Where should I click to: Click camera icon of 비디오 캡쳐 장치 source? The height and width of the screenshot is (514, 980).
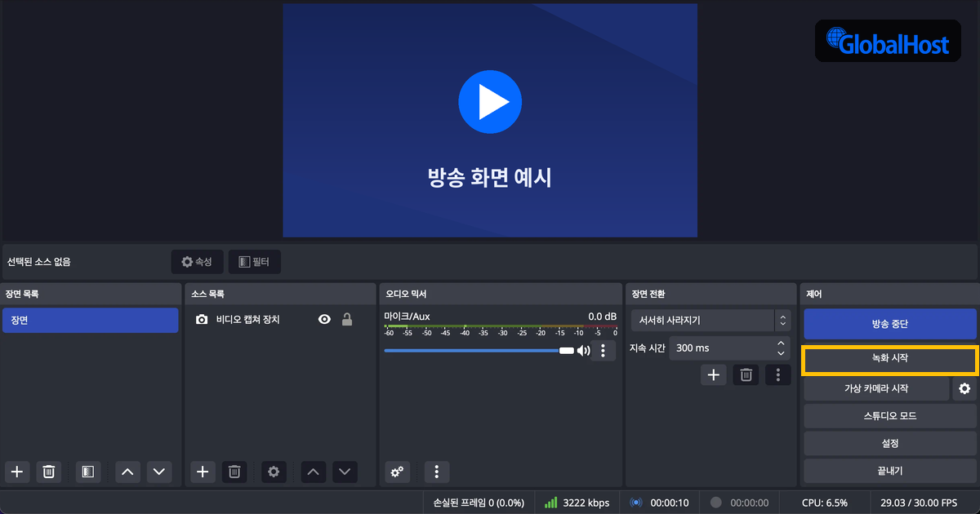pos(202,320)
